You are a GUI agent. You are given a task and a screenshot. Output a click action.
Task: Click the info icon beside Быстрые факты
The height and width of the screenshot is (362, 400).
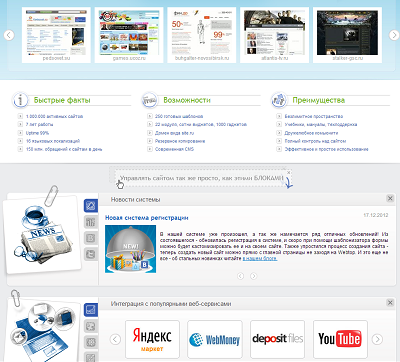[20, 100]
